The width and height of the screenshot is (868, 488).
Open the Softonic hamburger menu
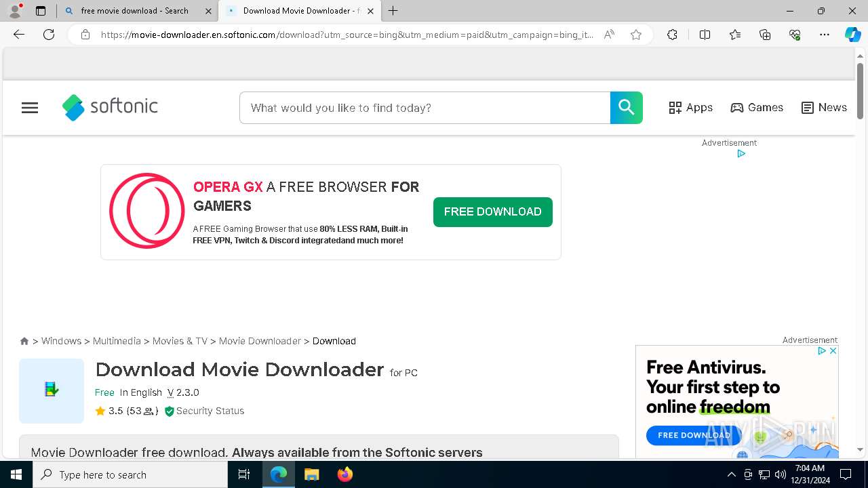pyautogui.click(x=30, y=108)
